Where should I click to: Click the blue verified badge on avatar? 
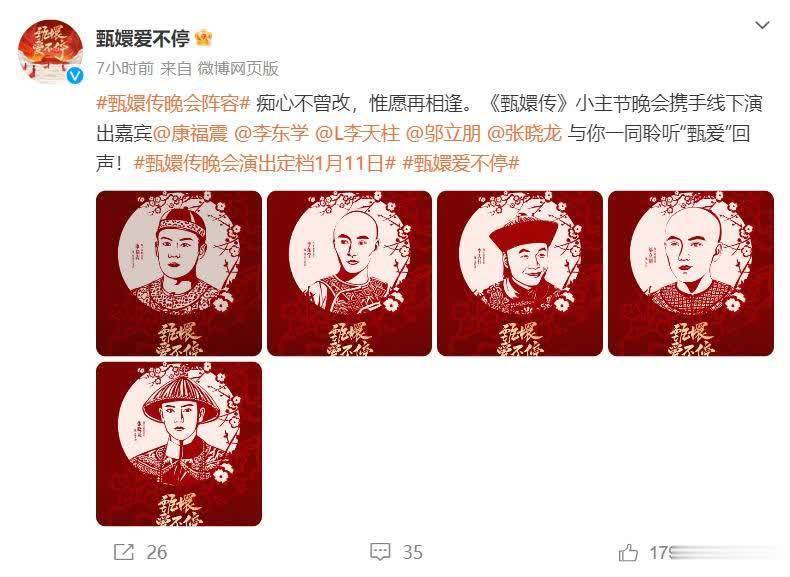(75, 75)
